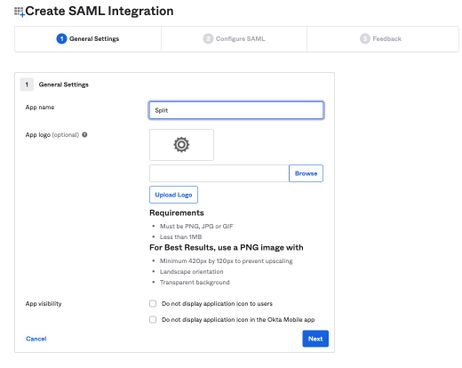Image resolution: width=462 pixels, height=368 pixels.
Task: Click the logo file path text field
Action: (219, 173)
